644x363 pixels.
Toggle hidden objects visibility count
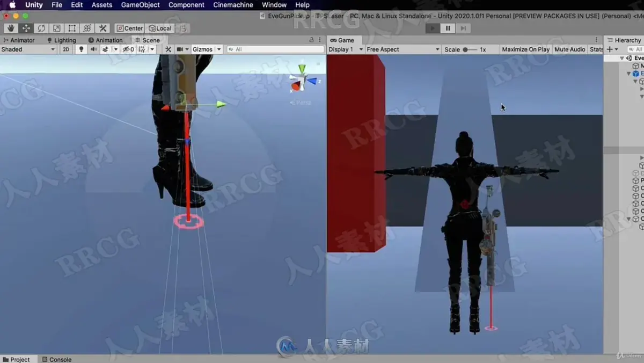(x=128, y=49)
